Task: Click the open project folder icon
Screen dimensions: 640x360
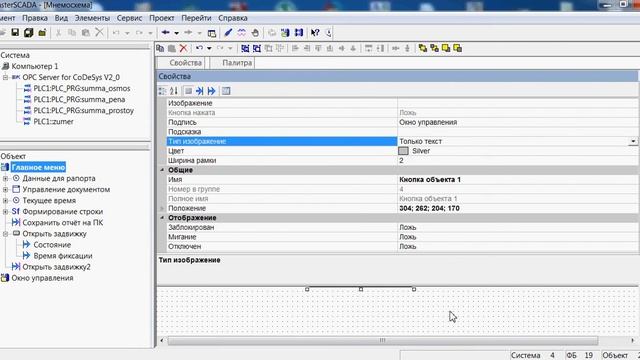Action: (x=42, y=33)
